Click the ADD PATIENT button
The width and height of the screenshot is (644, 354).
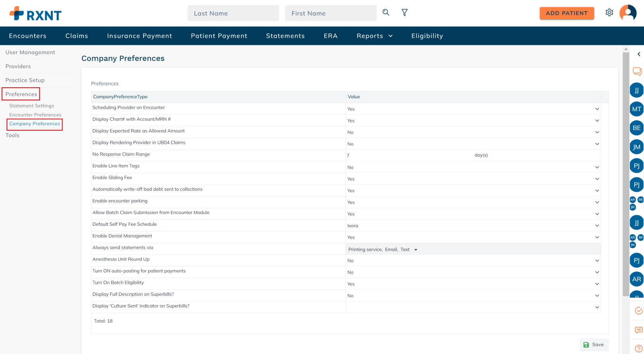[566, 13]
